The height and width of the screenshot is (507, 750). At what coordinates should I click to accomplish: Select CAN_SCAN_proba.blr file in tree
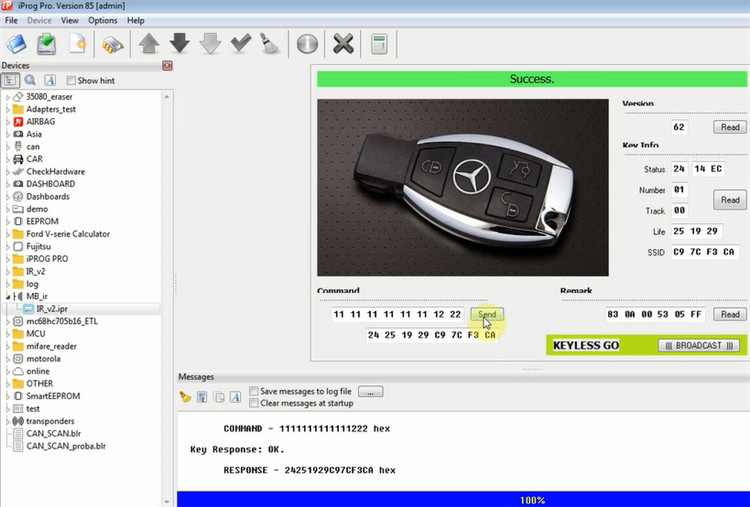pos(66,446)
